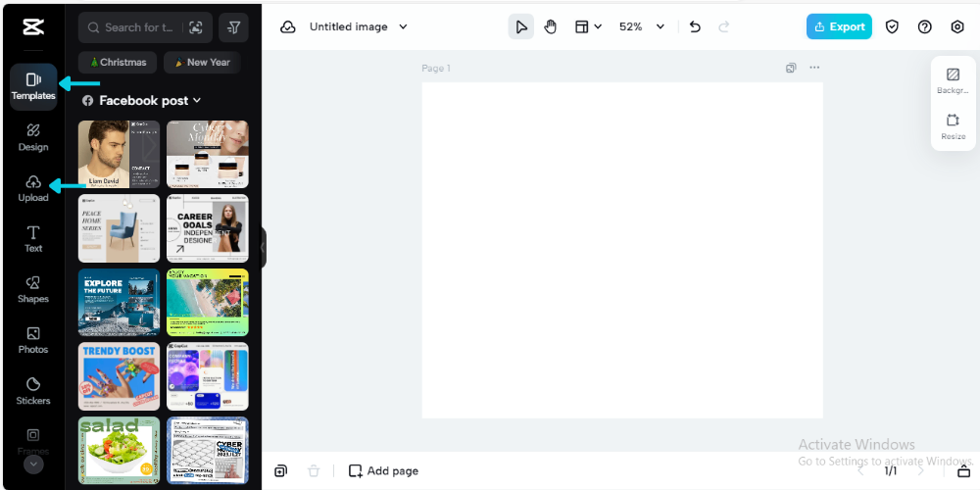Select the pointer select tool
The image size is (980, 490).
(x=521, y=26)
